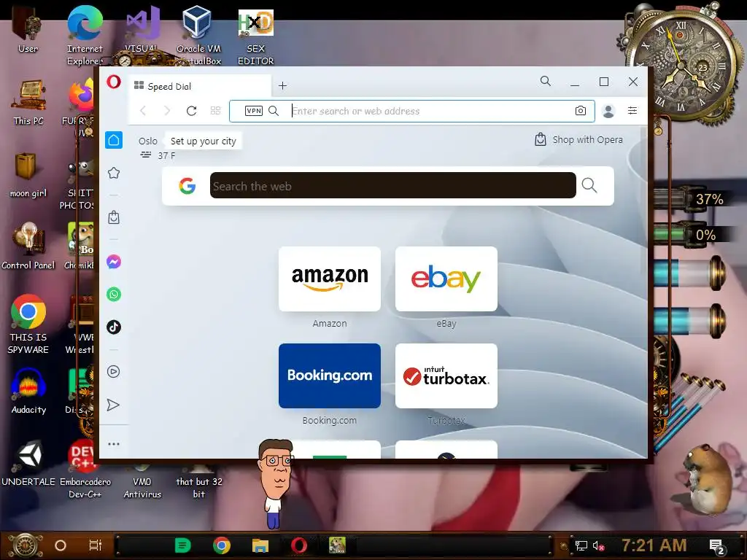Open the Opera menu logo

tap(113, 82)
